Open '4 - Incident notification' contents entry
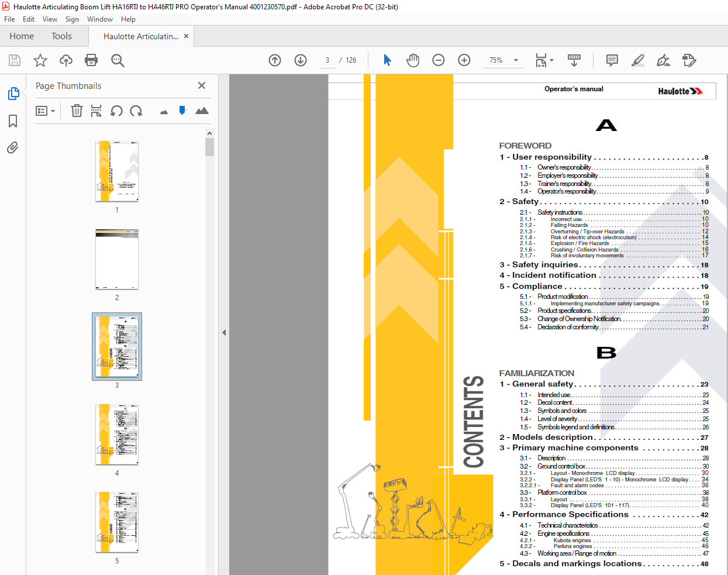The width and height of the screenshot is (728, 575). tap(604, 275)
